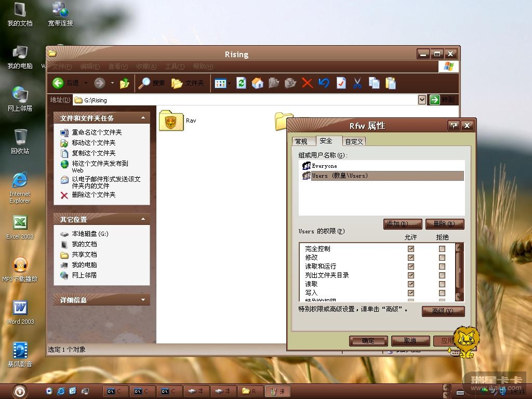Launch Word 2003 desktop shortcut
The height and width of the screenshot is (399, 532).
[20, 312]
